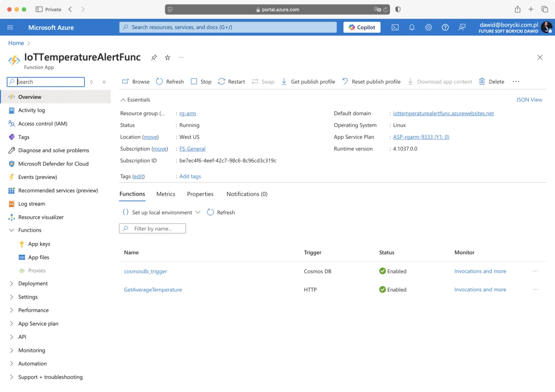Open portal settings gear icon

pos(428,27)
